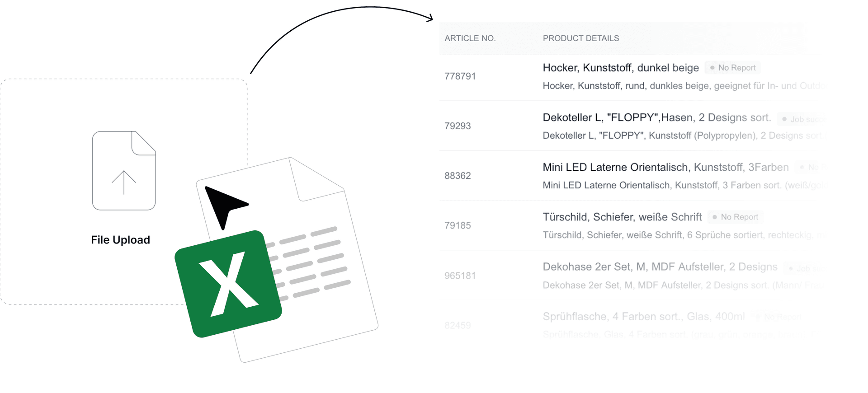Screen dimensions: 868x393
Task: Open Hocker, Kunststoff, dunkel beige title
Action: 621,68
